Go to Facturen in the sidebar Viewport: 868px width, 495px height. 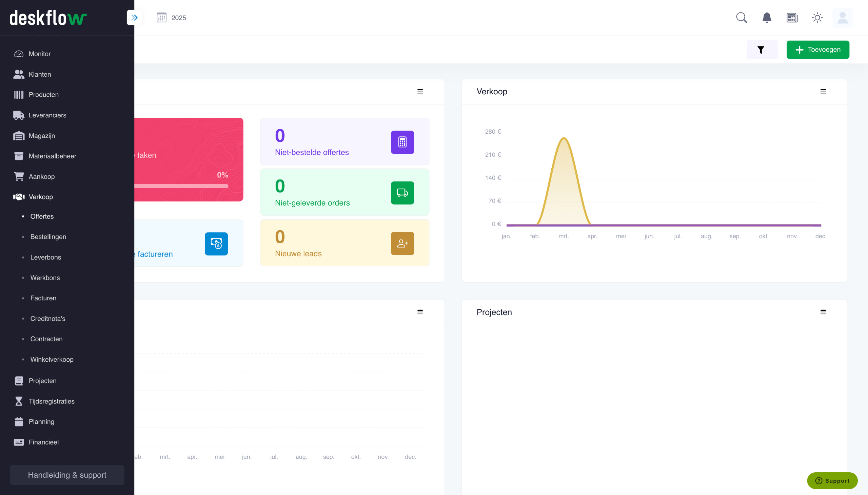click(x=43, y=298)
